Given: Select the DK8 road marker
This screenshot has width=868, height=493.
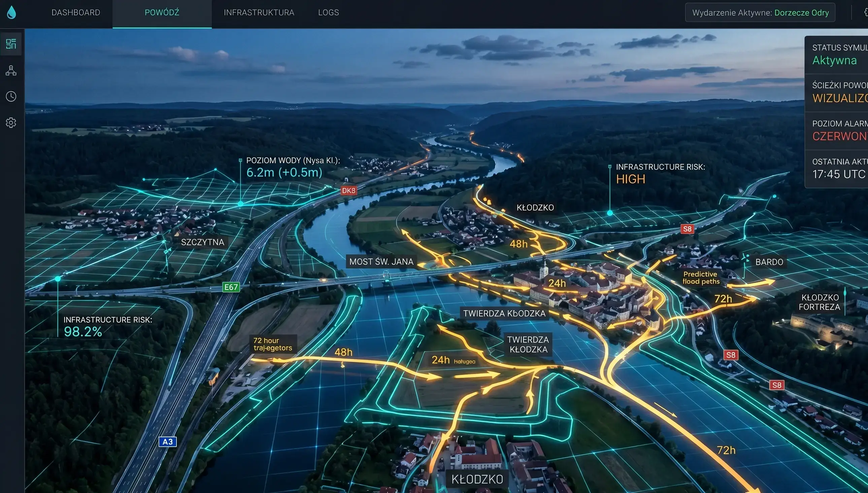Looking at the screenshot, I should click(349, 191).
